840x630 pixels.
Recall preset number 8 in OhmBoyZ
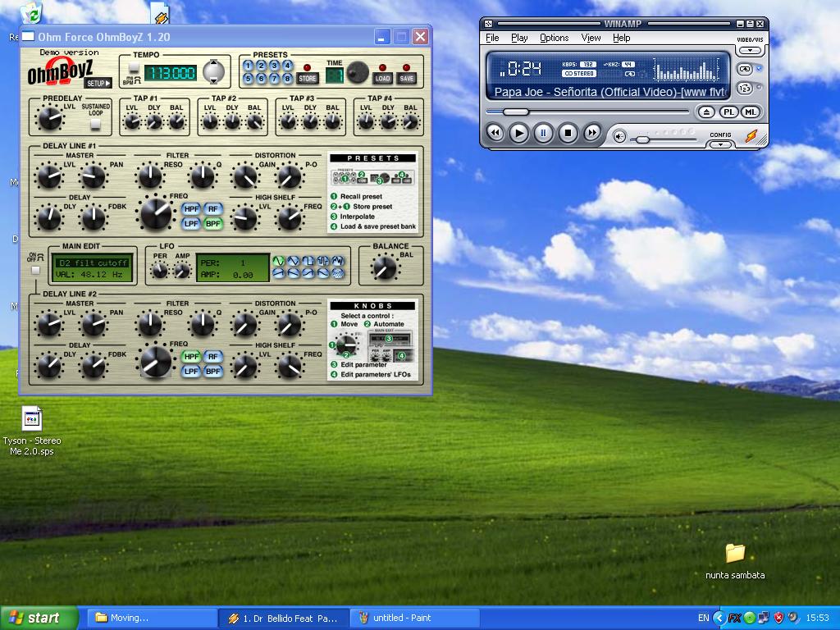pyautogui.click(x=287, y=78)
